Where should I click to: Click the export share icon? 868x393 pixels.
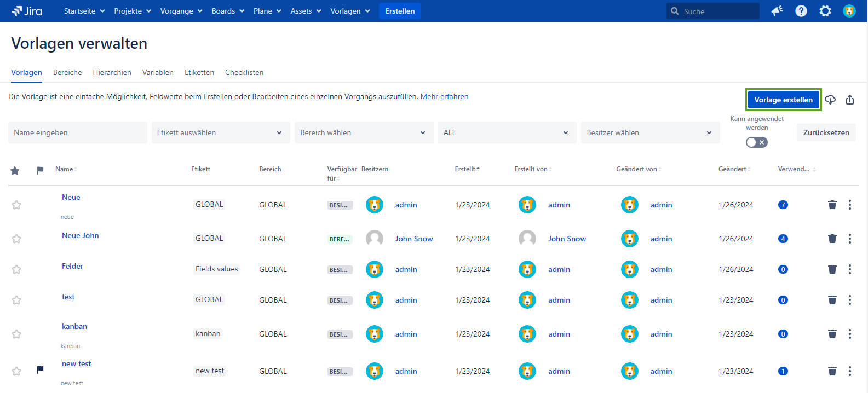click(x=849, y=100)
